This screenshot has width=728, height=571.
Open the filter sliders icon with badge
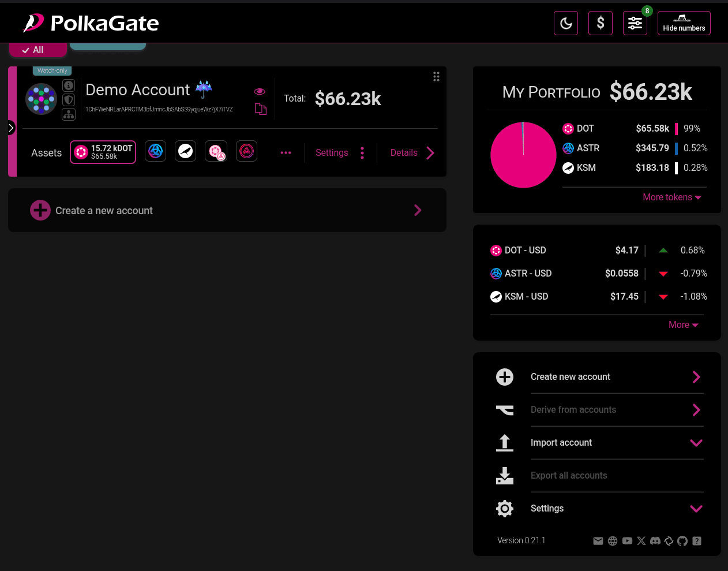[x=635, y=23]
